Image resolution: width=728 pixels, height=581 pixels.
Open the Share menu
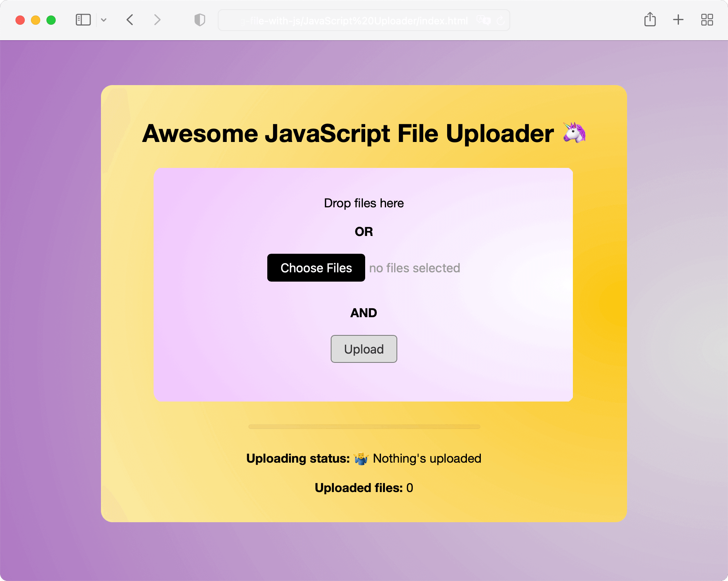coord(650,20)
